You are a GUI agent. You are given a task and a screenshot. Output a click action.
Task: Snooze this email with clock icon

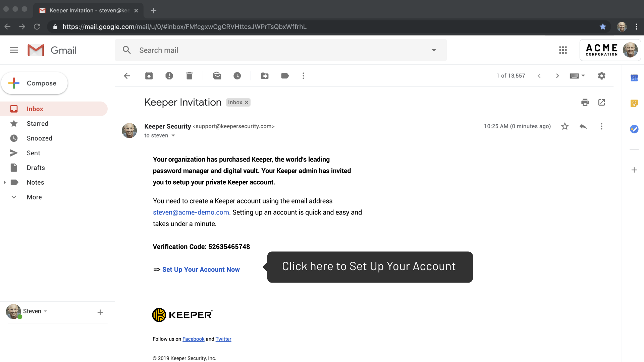pos(237,76)
